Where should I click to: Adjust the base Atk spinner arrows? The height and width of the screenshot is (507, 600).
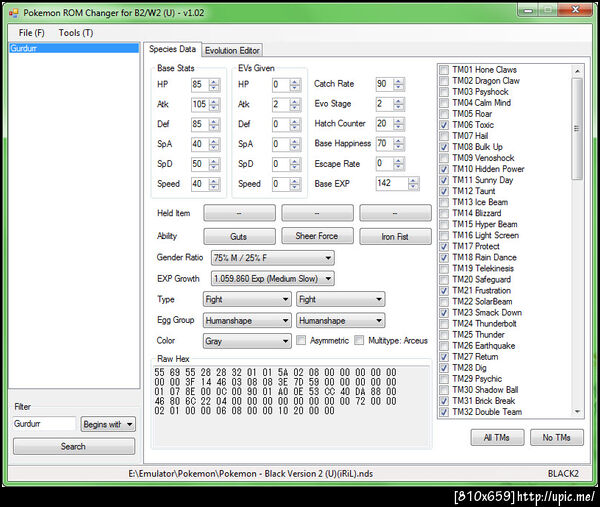point(215,104)
